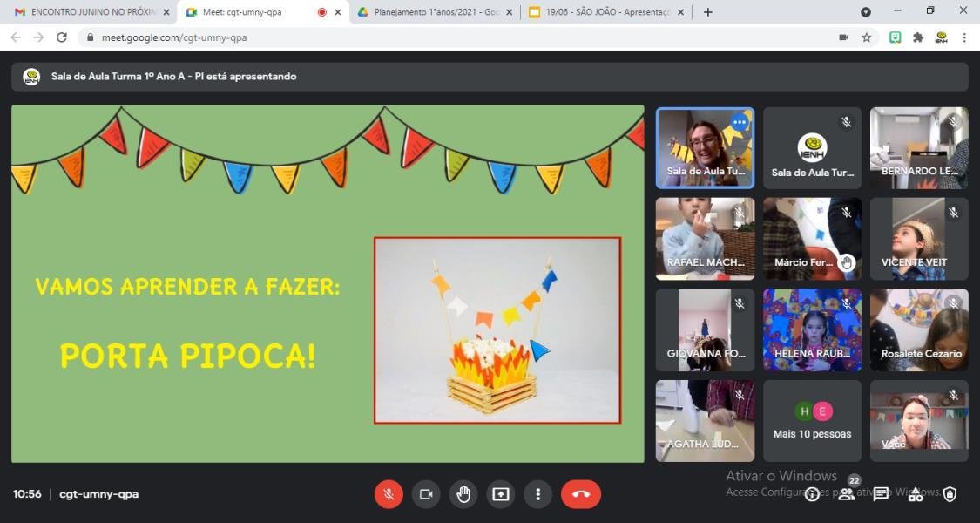Viewport: 980px width, 523px height.
Task: Close the Gmail ENCONTRO JUNINO tab
Action: click(166, 12)
